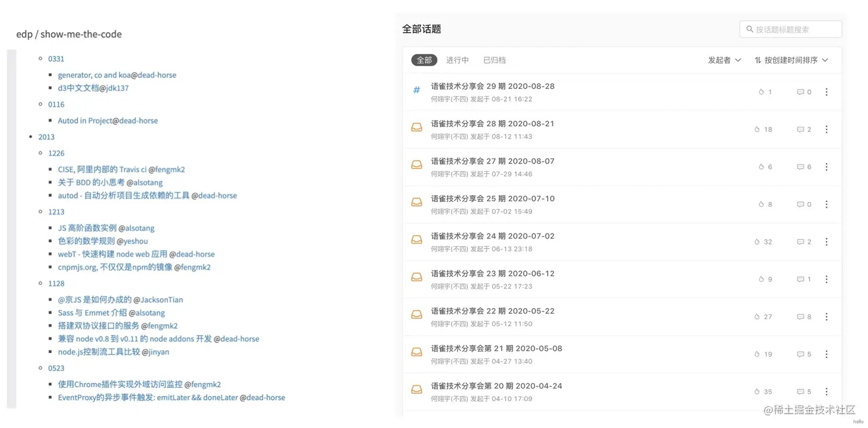Click the 按话题标题搜索 search field
The image size is (868, 428).
tap(790, 29)
